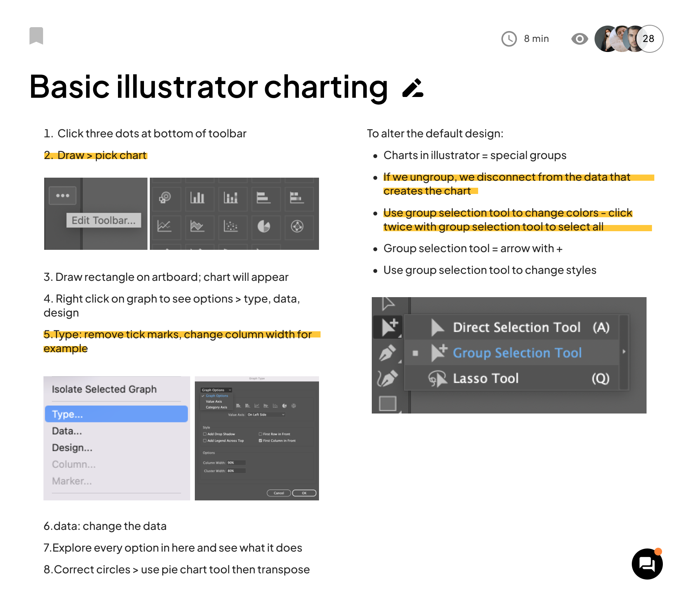Click scatter type icon in Graph Type dialog
The image size is (697, 616).
275,406
